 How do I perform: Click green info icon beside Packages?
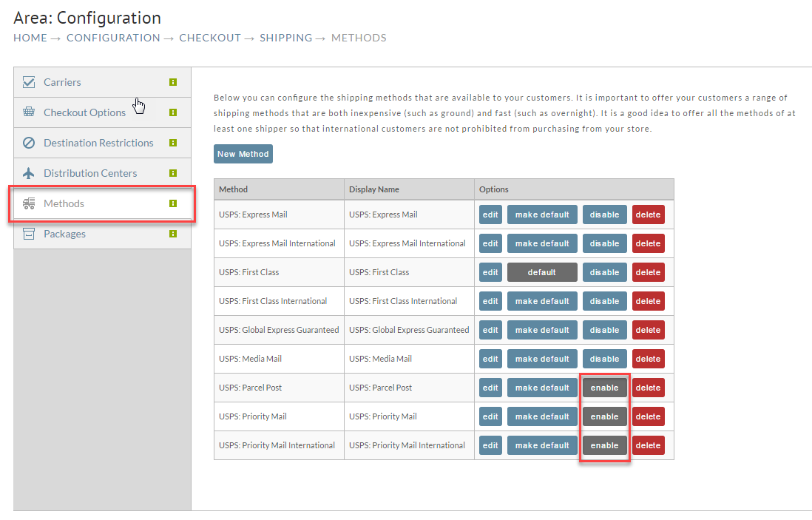coord(173,234)
